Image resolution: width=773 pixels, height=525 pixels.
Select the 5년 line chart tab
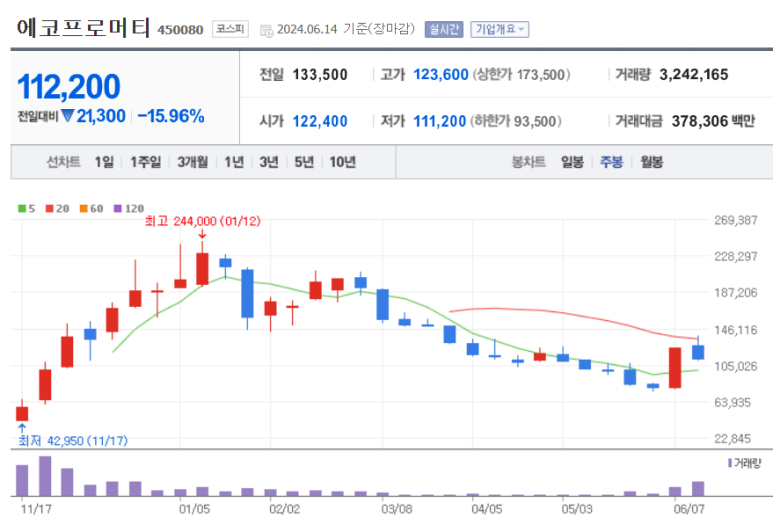coord(304,162)
